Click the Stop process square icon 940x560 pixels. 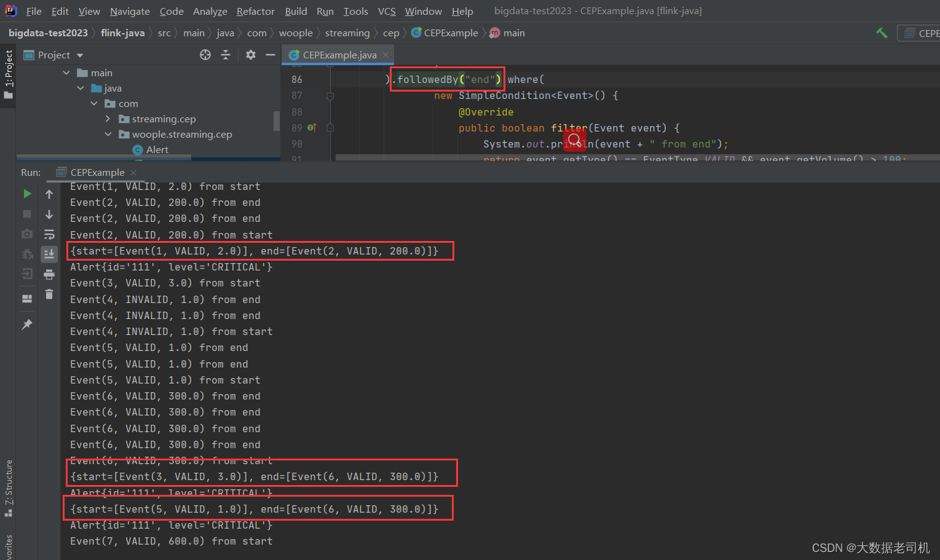coord(27,214)
